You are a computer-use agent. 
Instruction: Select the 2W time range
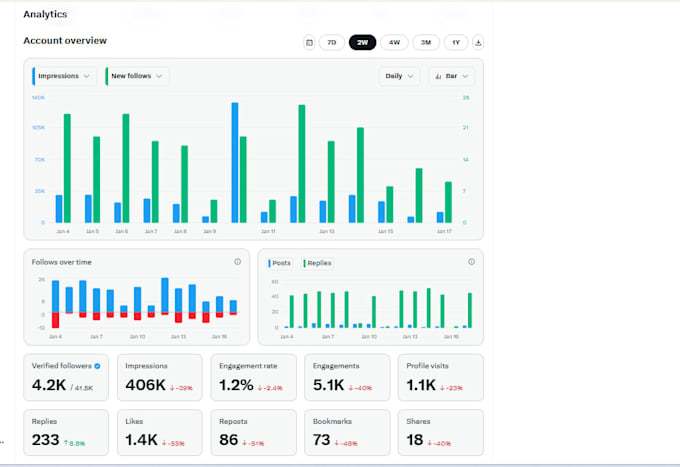363,42
